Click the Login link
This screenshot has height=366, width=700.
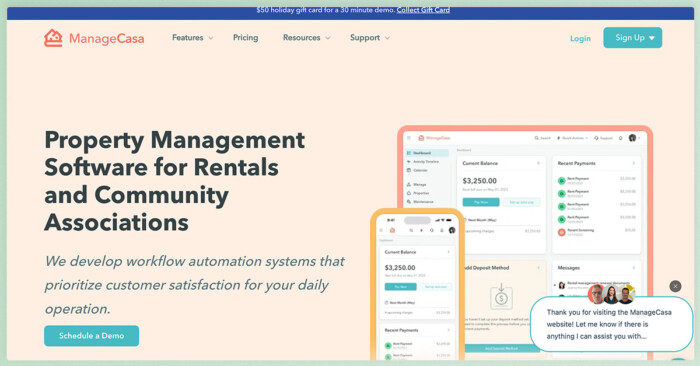[x=580, y=38]
